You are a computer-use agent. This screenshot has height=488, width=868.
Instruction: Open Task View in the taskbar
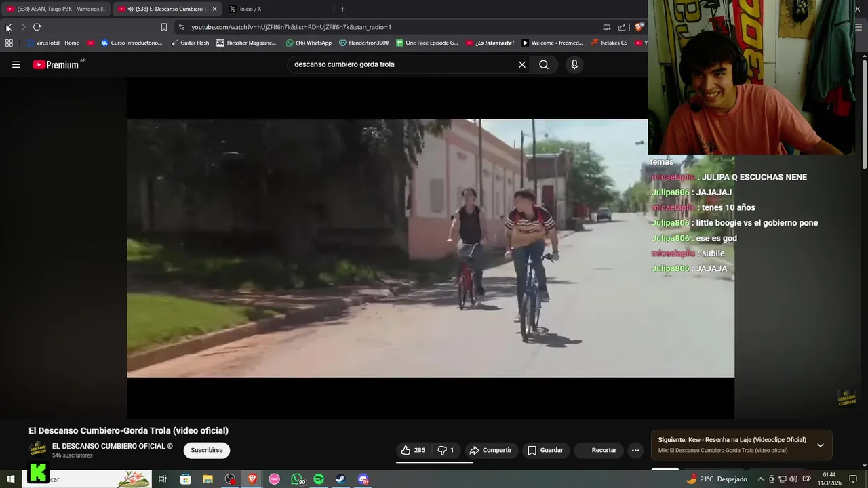pyautogui.click(x=163, y=479)
